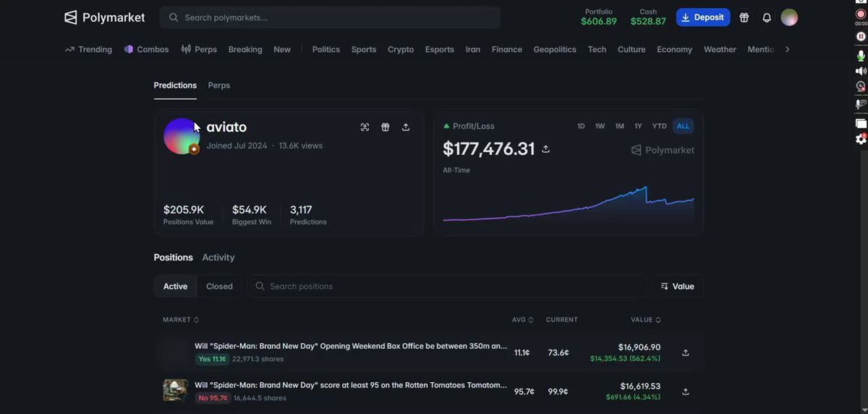Viewport: 868px width, 414px height.
Task: Click the Polymarket logo
Action: [104, 17]
